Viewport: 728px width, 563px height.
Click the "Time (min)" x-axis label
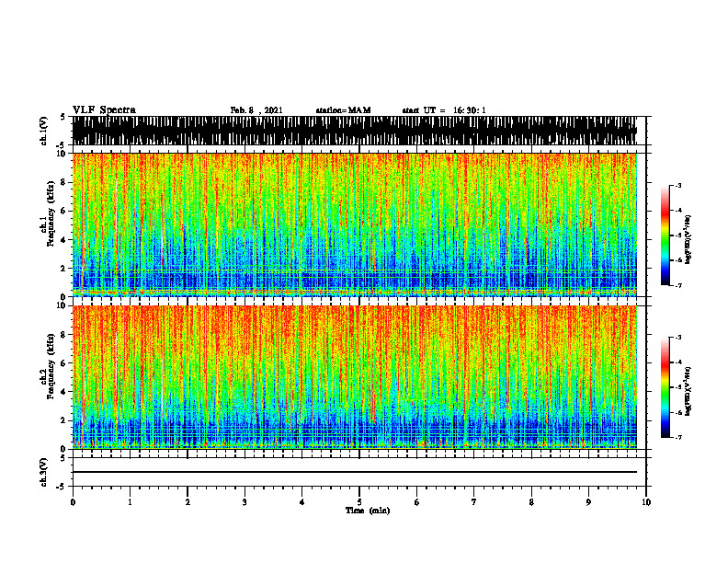coord(368,511)
